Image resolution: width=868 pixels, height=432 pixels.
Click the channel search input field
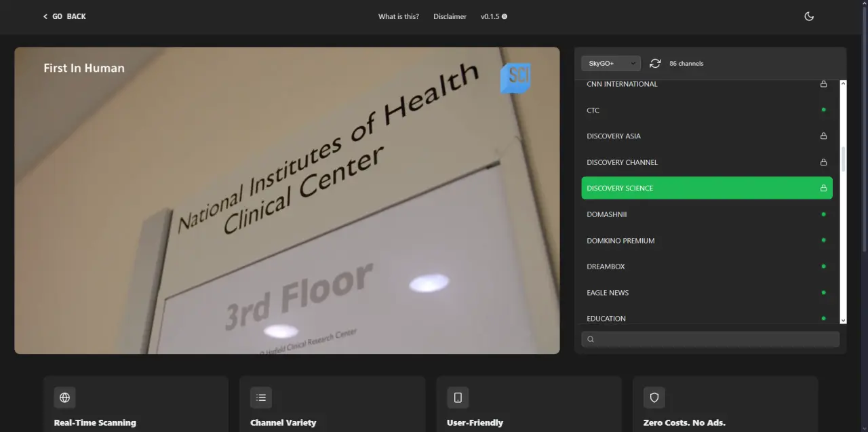click(710, 339)
